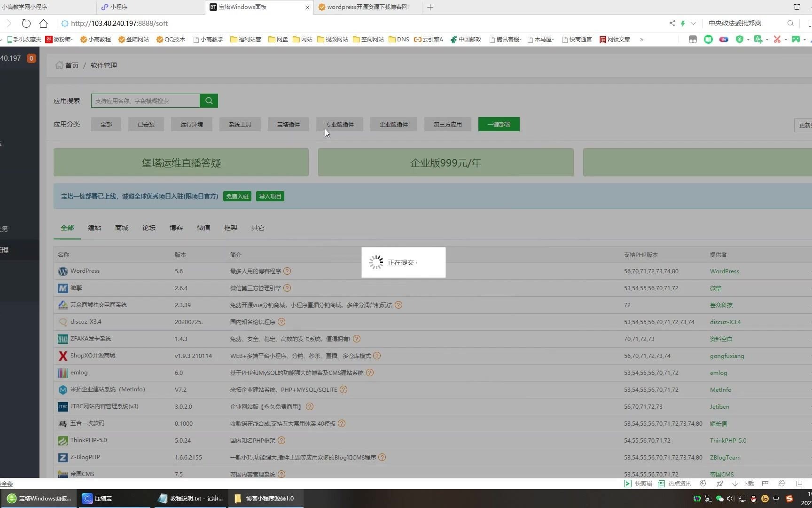Image resolution: width=812 pixels, height=508 pixels.
Task: Click the ShopXO red X logo icon
Action: 63,356
